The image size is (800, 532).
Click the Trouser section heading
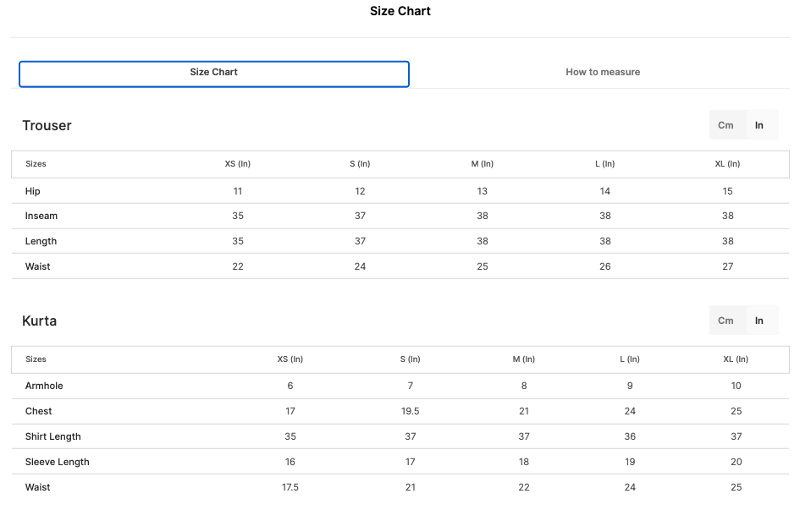point(47,125)
